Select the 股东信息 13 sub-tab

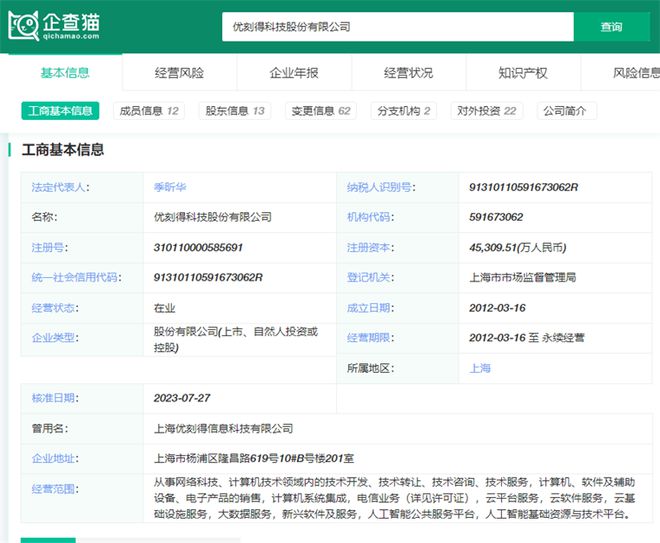pyautogui.click(x=235, y=111)
